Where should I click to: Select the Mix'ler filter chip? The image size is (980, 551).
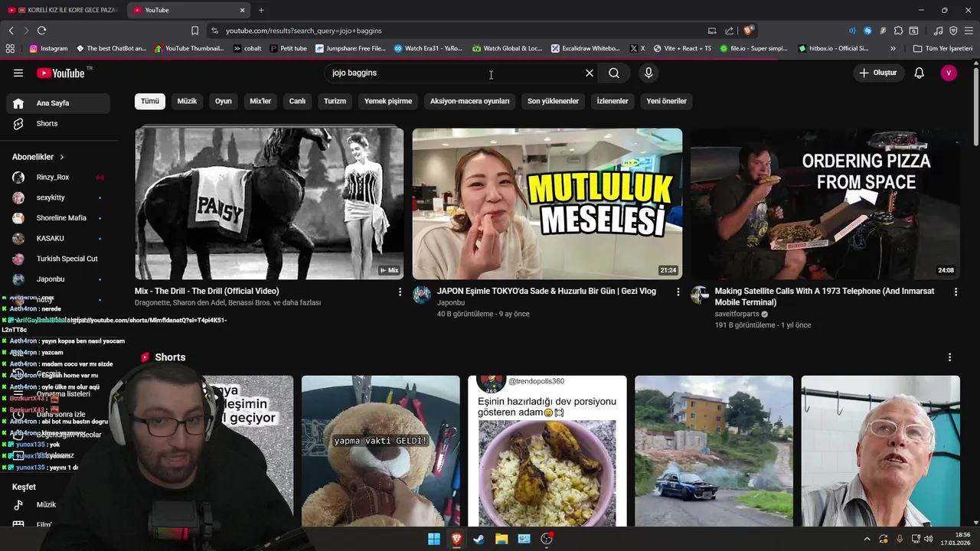point(260,101)
